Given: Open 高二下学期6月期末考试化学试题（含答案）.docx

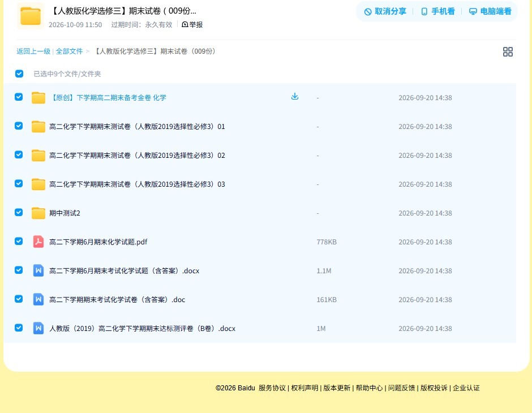Looking at the screenshot, I should (124, 270).
